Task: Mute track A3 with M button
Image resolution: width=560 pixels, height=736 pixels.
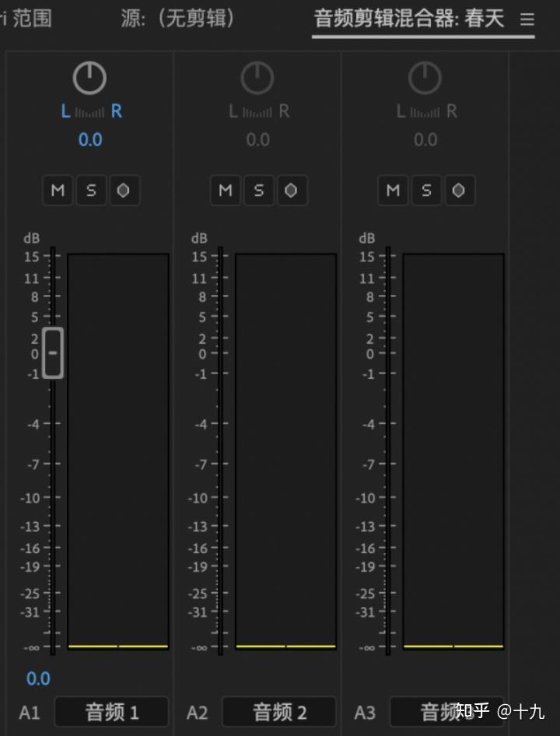Action: tap(393, 191)
